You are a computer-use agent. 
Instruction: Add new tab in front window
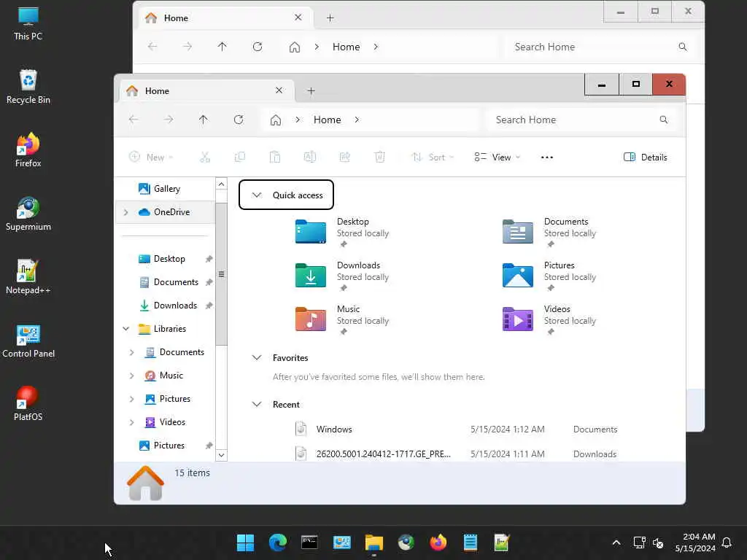point(311,91)
